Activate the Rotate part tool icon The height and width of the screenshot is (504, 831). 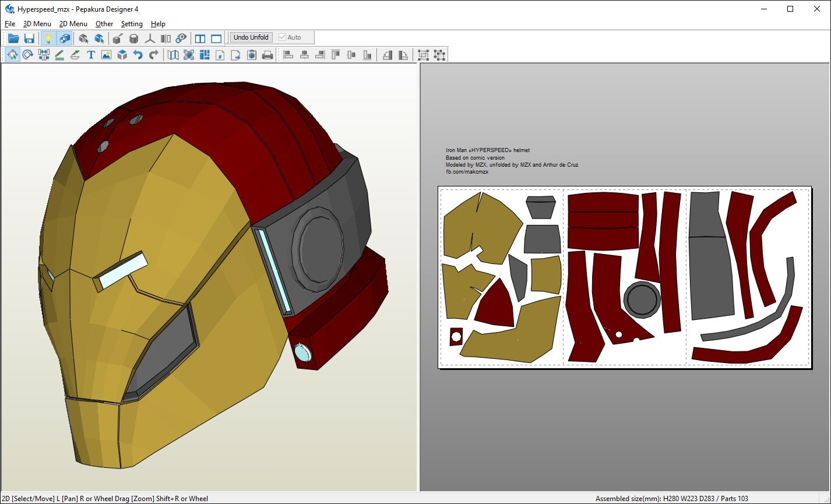click(x=27, y=55)
